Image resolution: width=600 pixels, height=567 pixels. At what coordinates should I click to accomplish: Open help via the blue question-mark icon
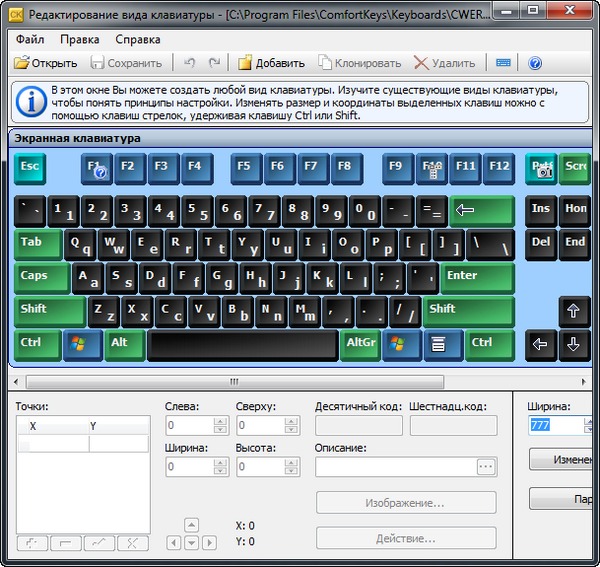tap(535, 63)
